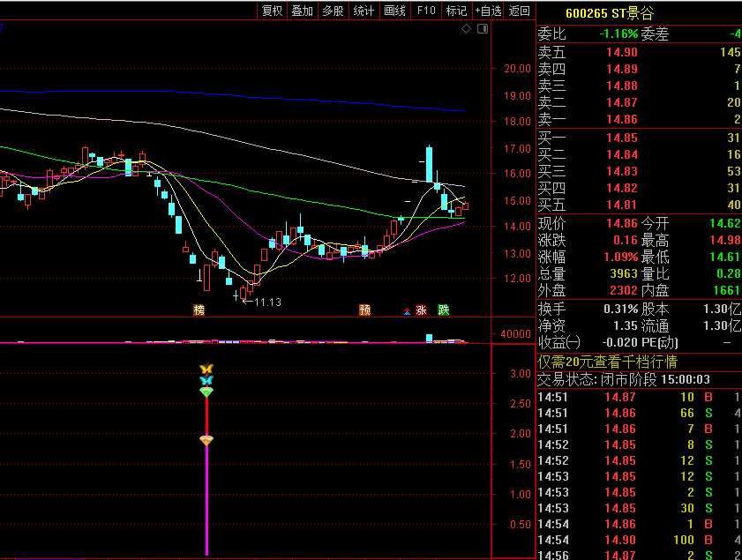Click the 总量 3963 value
This screenshot has height=560, width=742.
624,273
